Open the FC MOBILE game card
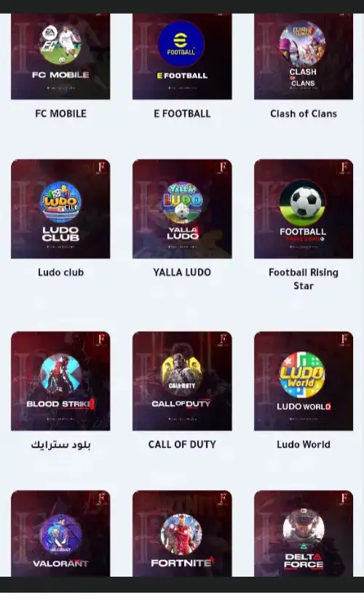364x600 pixels. click(x=60, y=56)
